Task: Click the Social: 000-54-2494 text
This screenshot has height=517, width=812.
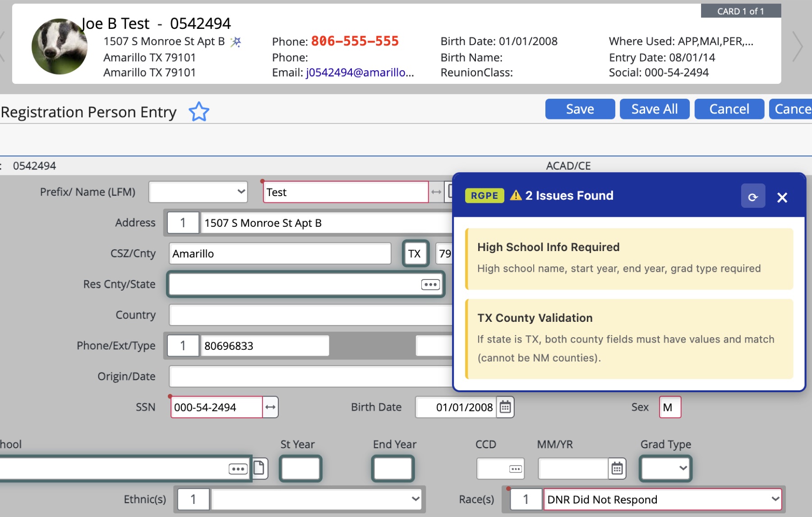Action: pos(659,73)
